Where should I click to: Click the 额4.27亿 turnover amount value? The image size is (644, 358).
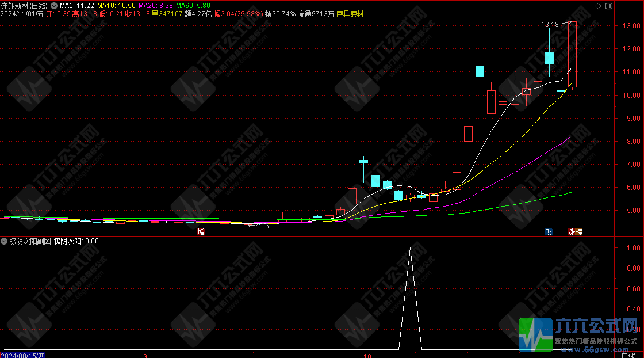(198, 14)
